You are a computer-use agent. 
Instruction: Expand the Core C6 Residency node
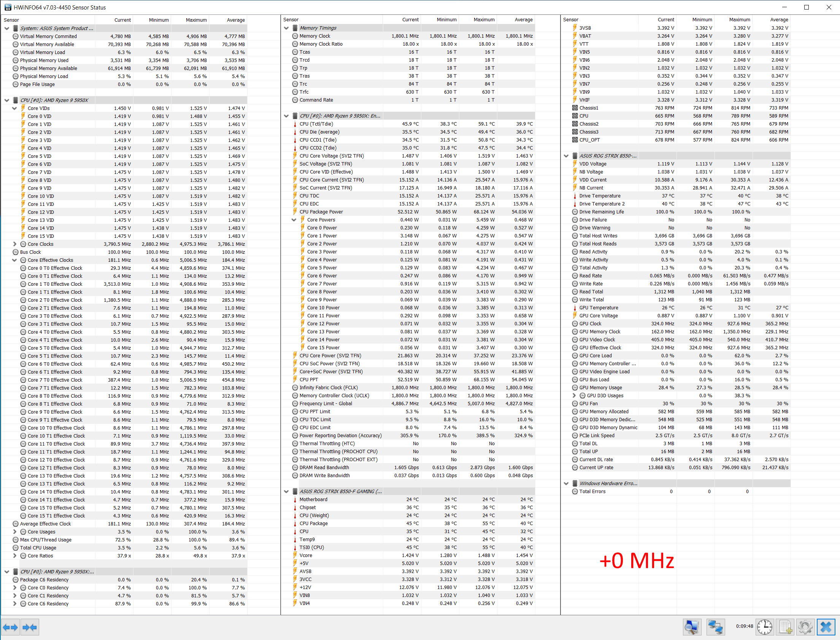(14, 604)
